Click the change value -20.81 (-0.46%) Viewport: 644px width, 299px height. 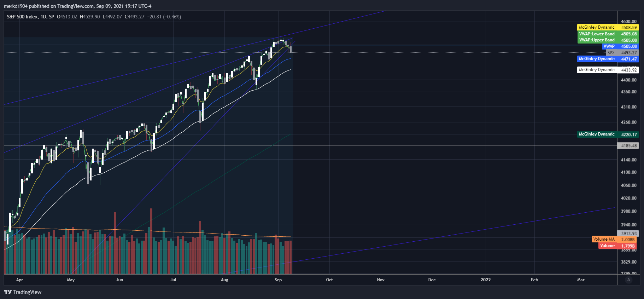click(164, 17)
